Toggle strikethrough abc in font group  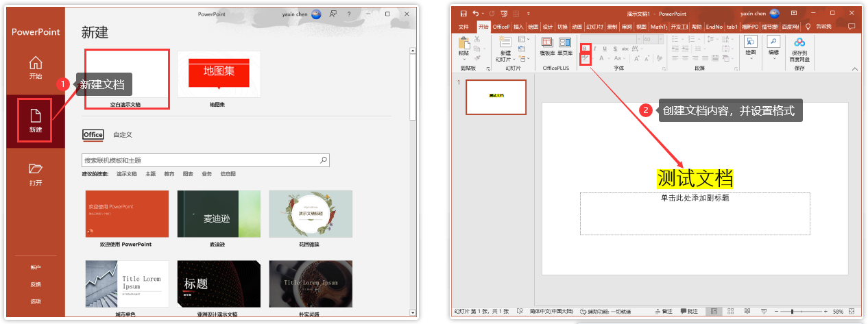tap(627, 49)
